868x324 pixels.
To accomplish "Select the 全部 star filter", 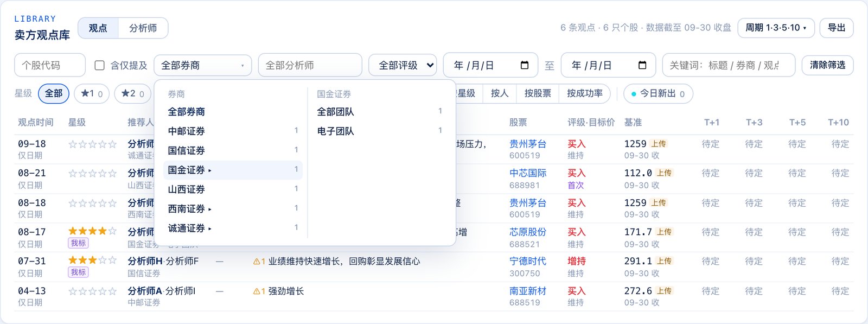I will 54,93.
